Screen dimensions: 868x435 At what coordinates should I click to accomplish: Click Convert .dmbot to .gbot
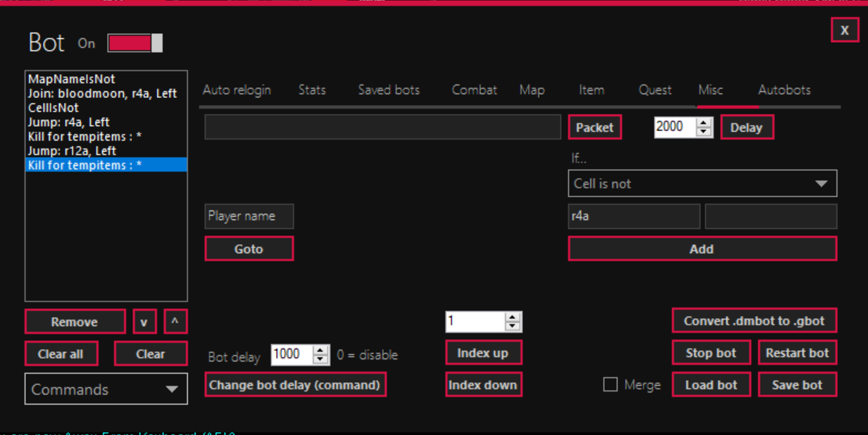point(754,321)
